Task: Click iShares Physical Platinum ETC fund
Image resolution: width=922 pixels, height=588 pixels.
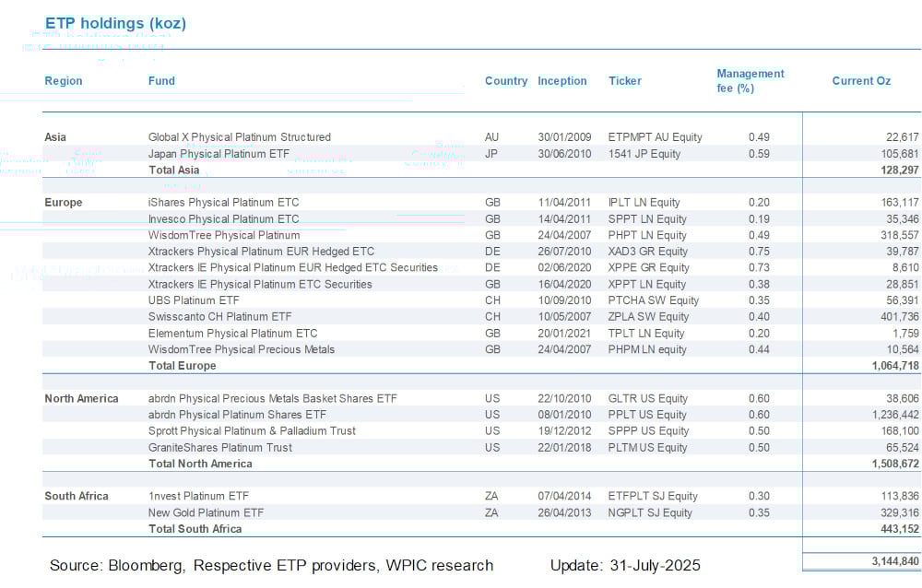Action: [223, 202]
